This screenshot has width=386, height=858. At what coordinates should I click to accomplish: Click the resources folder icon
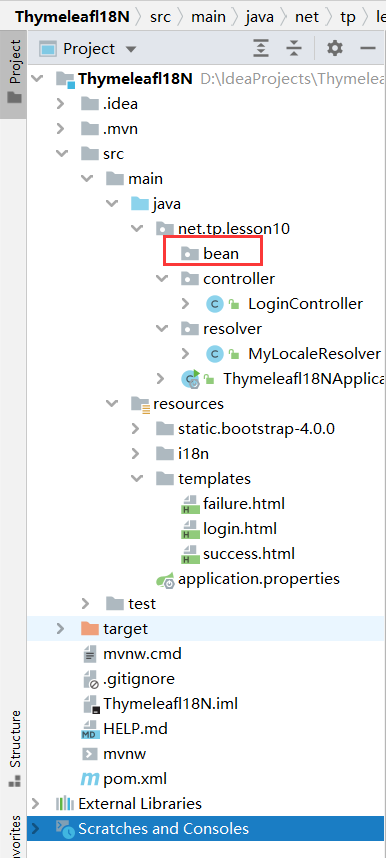pyautogui.click(x=140, y=404)
